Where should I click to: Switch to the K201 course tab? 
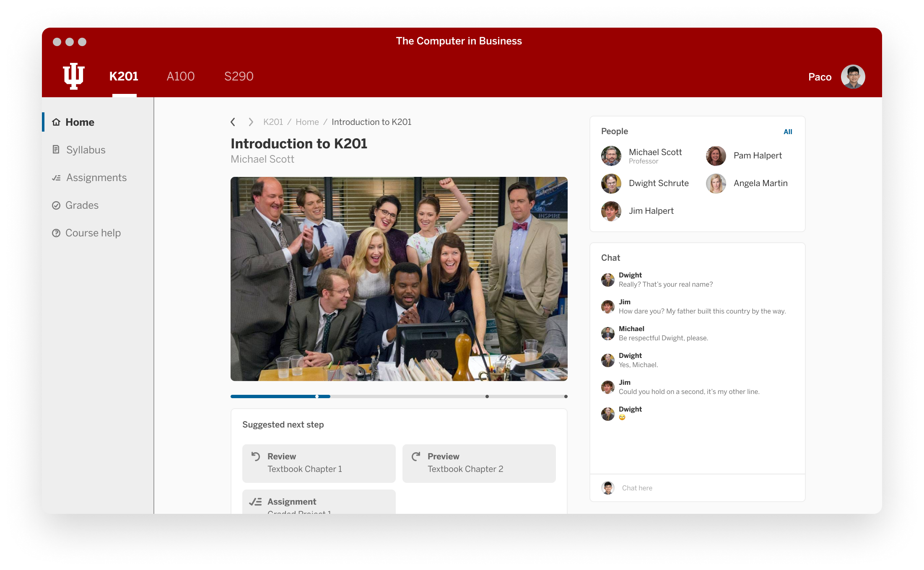pyautogui.click(x=124, y=76)
